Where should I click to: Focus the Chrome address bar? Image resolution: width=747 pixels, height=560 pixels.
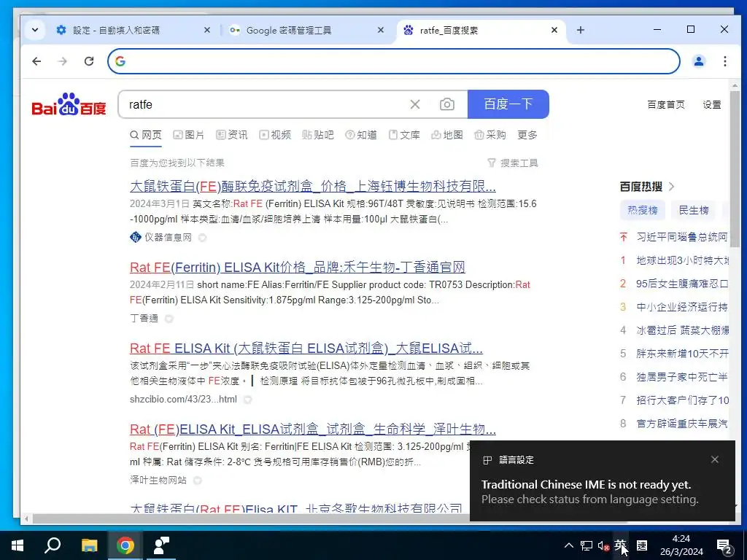[393, 61]
